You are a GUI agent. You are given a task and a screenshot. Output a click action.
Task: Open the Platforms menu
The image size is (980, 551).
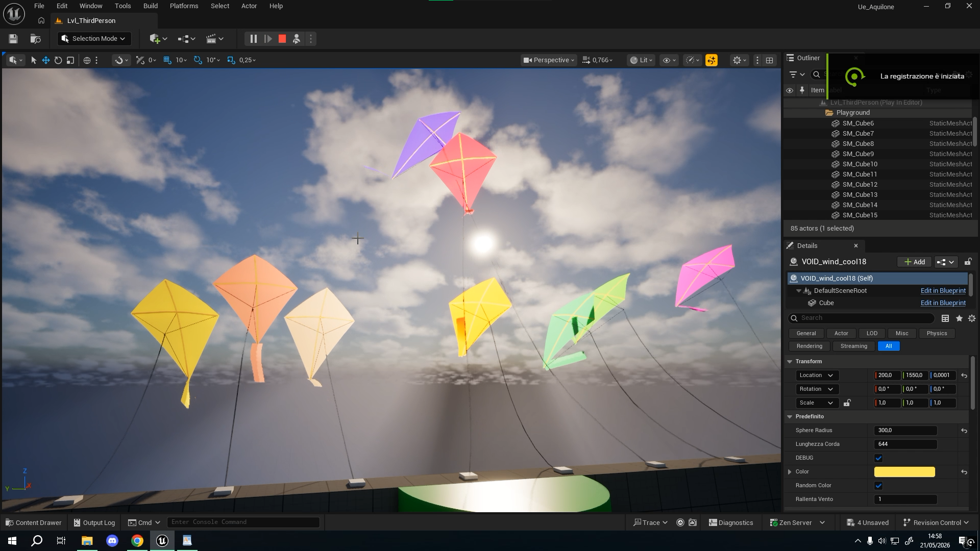184,6
